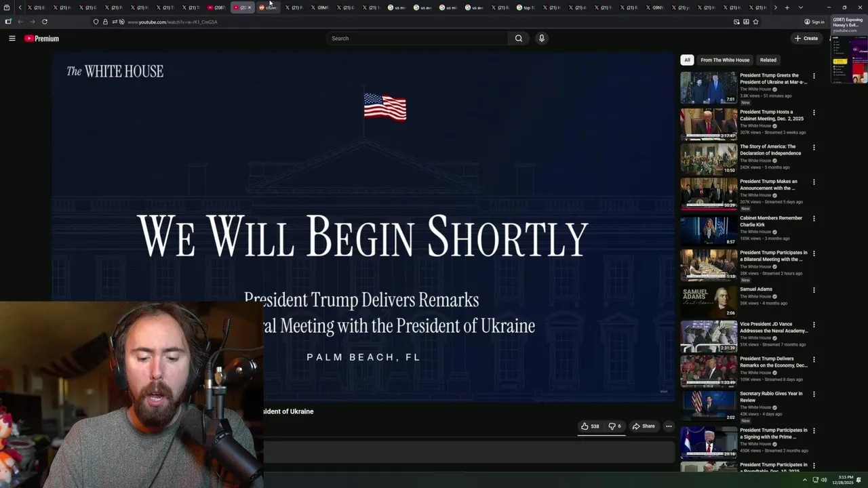
Task: Click the Create button
Action: click(x=806, y=39)
